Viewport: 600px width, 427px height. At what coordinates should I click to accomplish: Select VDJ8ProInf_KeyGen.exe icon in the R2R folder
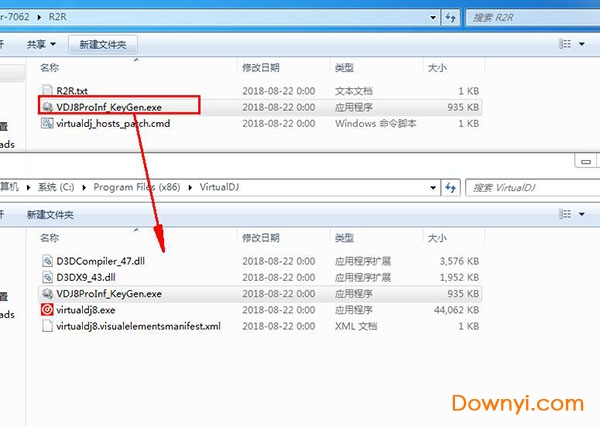tap(47, 106)
